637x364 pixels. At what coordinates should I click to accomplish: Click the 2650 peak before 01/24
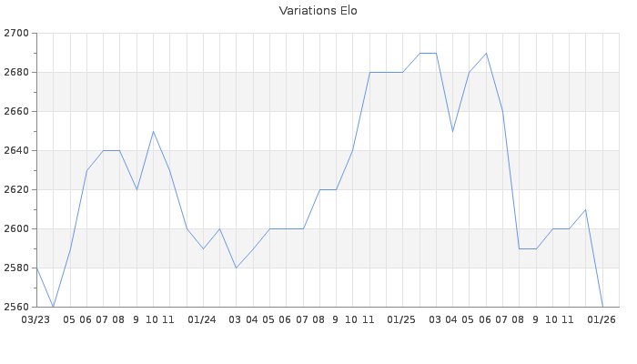coord(153,131)
